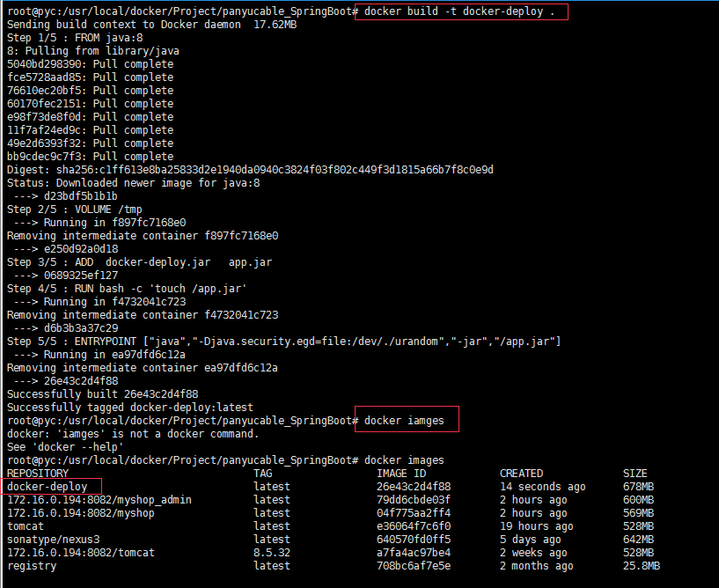The width and height of the screenshot is (719, 588).
Task: Click 'Running in f4732041c723' line
Action: tap(99, 302)
